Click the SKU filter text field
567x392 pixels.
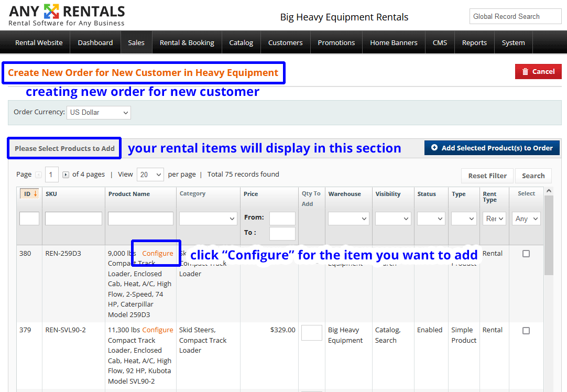[x=73, y=219]
